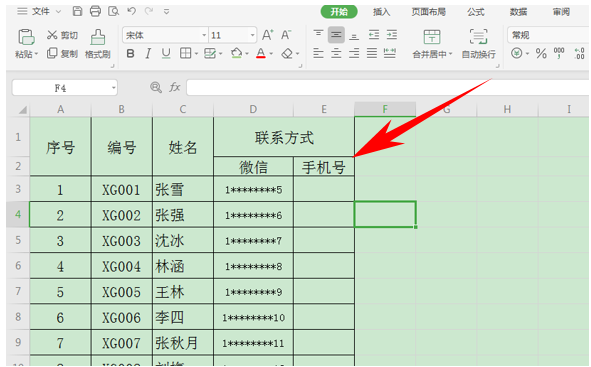Viewport: 591px width, 367px height.
Task: Click the fx insert function icon
Action: (x=175, y=88)
